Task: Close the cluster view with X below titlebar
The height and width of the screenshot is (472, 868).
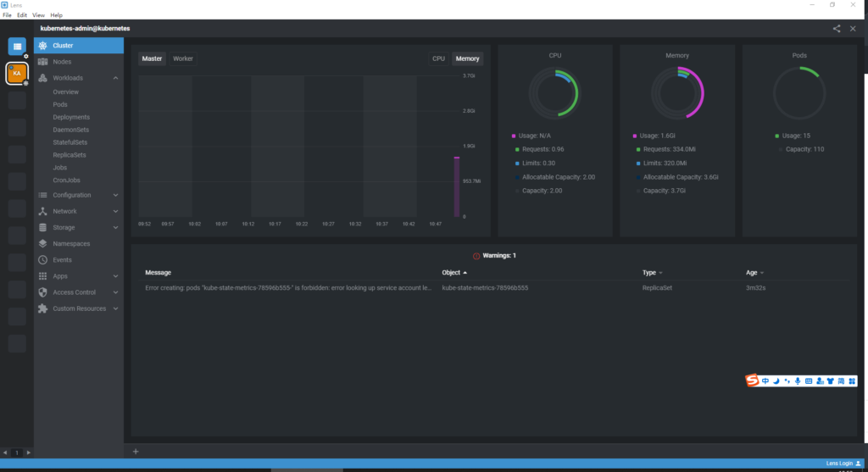Action: click(853, 28)
